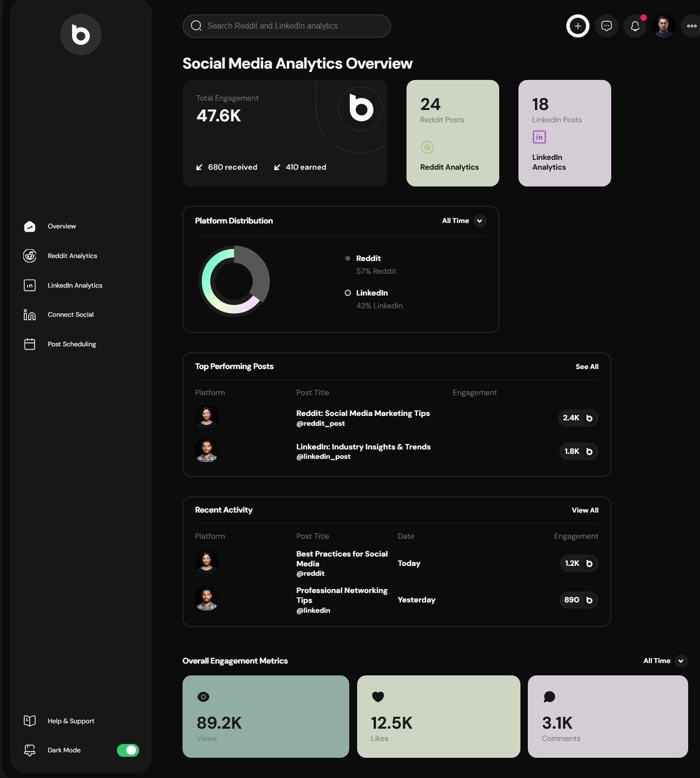Click the LinkedIn icon in LinkedIn Posts card
Viewport: 700px width, 778px height.
[x=539, y=137]
